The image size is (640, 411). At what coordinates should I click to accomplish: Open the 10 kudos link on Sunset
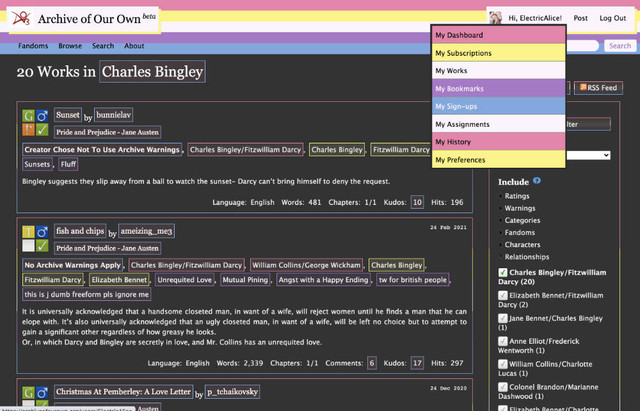417,202
